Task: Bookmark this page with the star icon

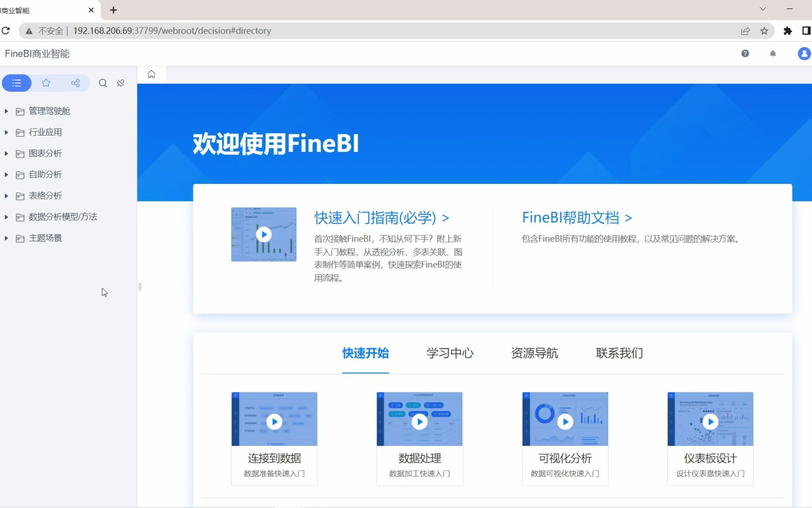Action: 764,31
